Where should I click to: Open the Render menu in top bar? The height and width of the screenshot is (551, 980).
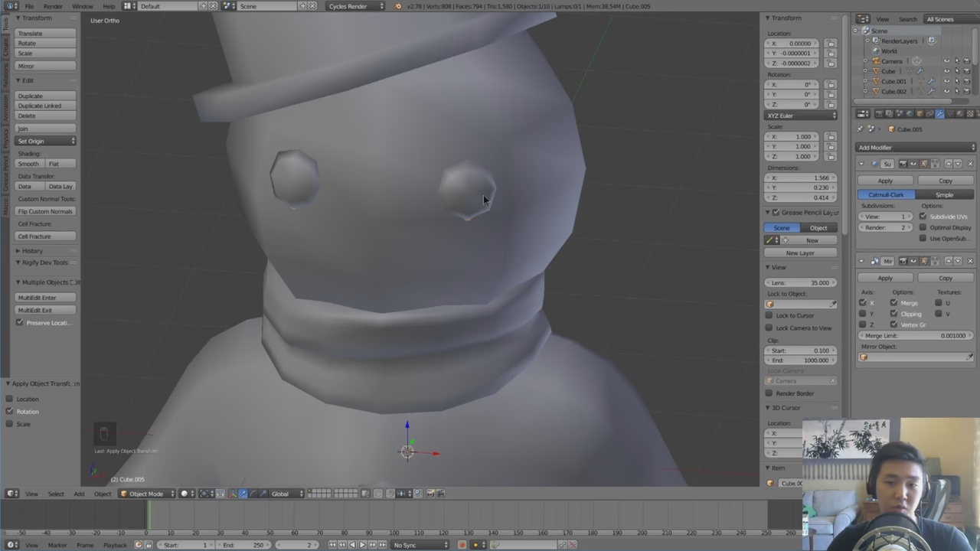[x=53, y=6]
